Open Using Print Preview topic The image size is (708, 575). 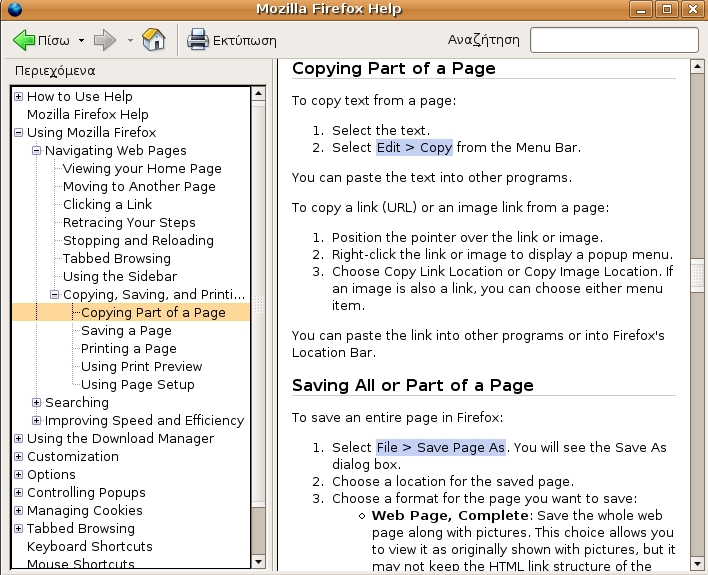(141, 366)
